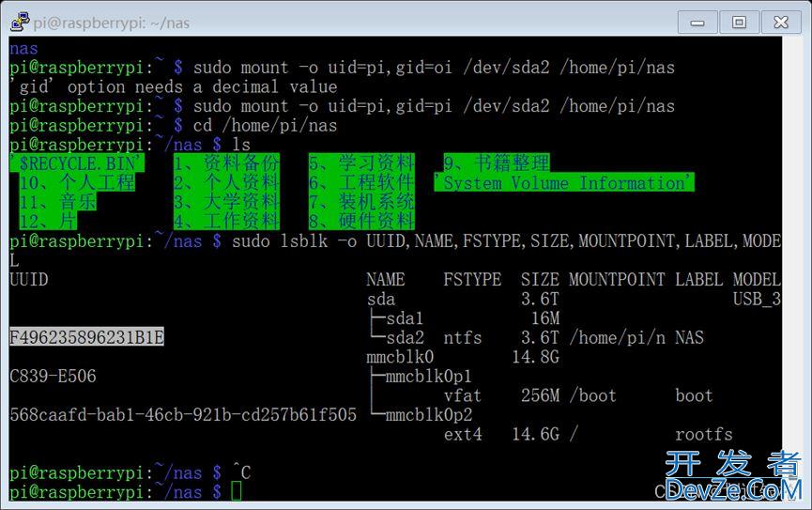Click the blue 'nas' text on the top line
This screenshot has width=812, height=510.
click(x=23, y=49)
